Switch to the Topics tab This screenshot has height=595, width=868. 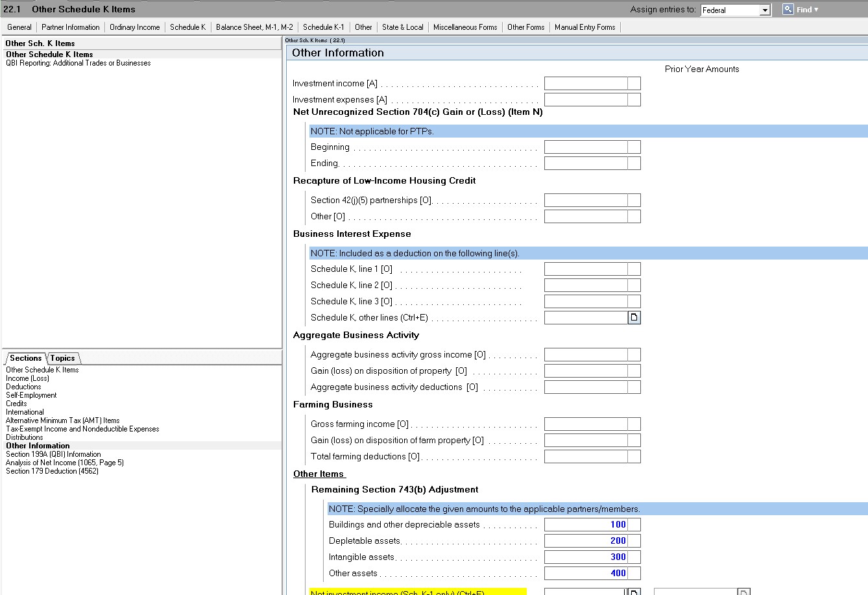click(x=63, y=358)
